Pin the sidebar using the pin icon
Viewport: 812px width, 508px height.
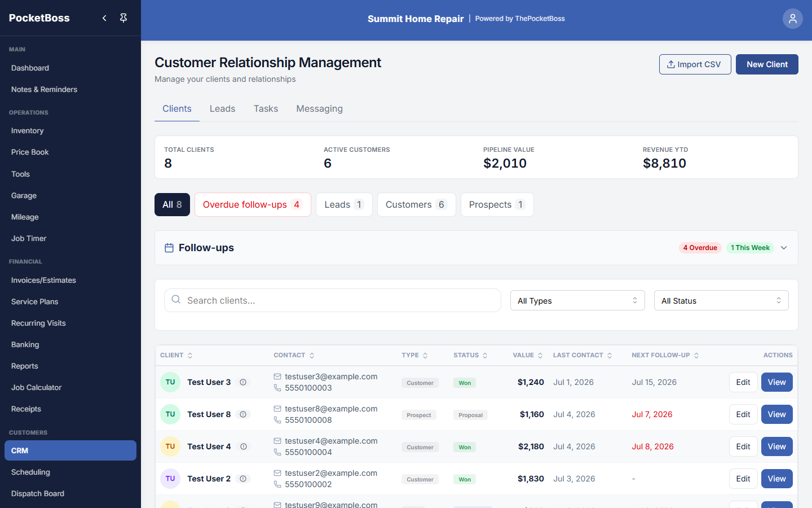coord(123,18)
